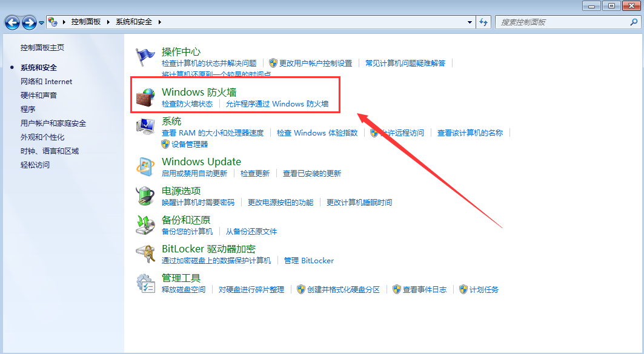
Task: Click 更改用户帐户控制设置 link
Action: click(316, 63)
